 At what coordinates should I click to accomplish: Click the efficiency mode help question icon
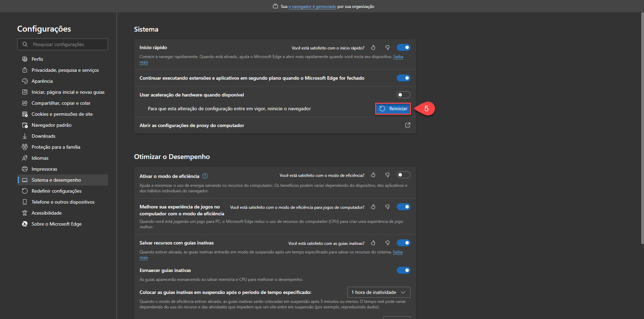(205, 176)
